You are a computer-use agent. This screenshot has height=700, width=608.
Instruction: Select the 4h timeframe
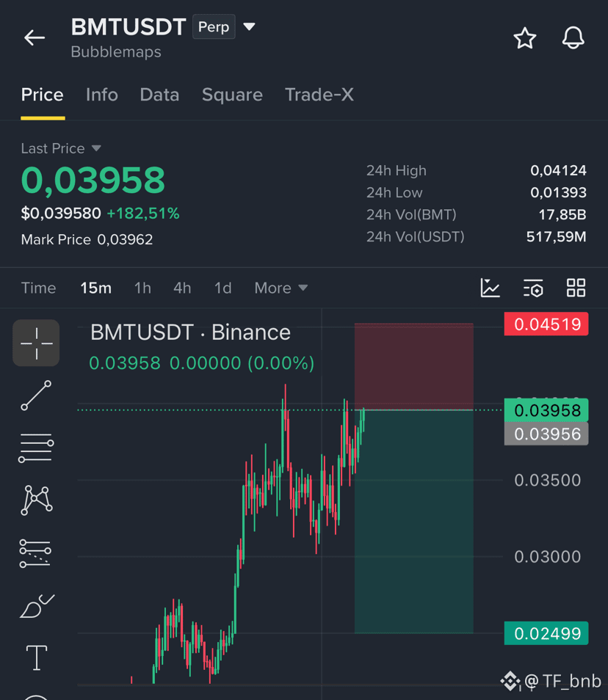pos(182,288)
